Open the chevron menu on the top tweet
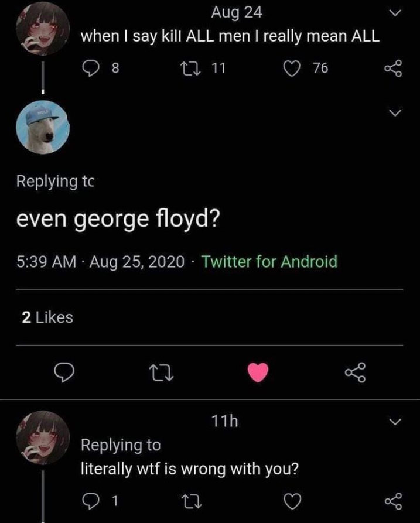The height and width of the screenshot is (523, 420). tap(396, 13)
